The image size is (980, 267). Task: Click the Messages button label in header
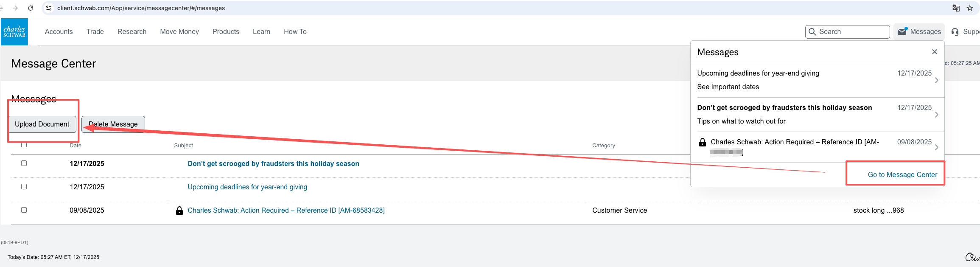(925, 32)
